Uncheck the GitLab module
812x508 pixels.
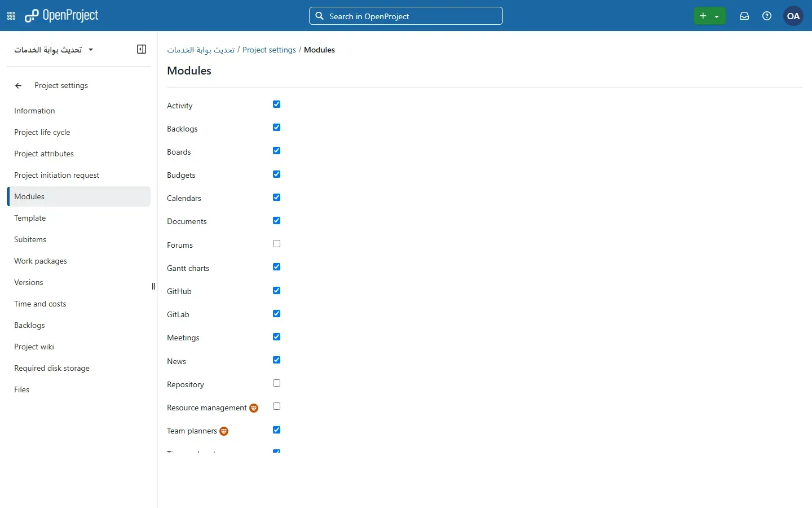(x=276, y=314)
